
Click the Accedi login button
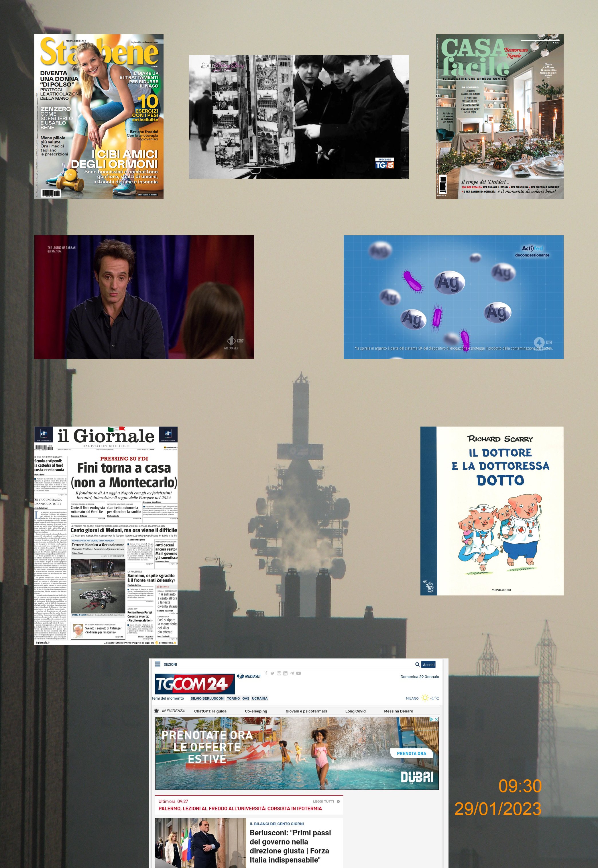[x=428, y=664]
